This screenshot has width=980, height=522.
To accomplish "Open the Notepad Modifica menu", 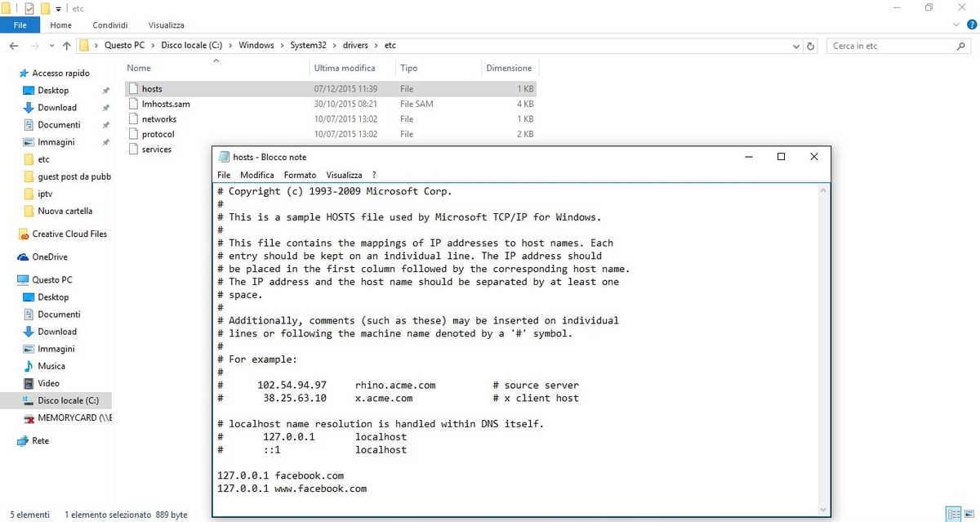I will (256, 175).
